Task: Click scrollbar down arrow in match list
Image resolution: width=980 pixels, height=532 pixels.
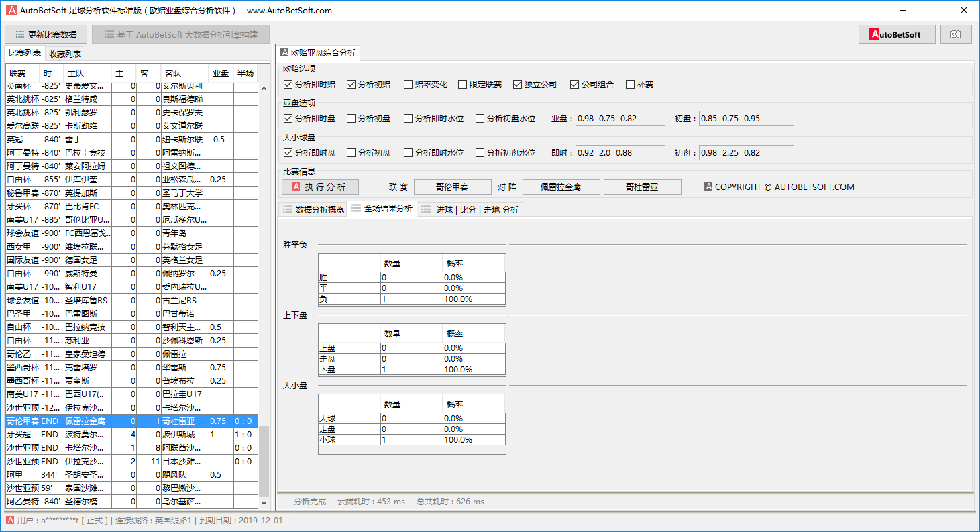Action: [x=264, y=502]
